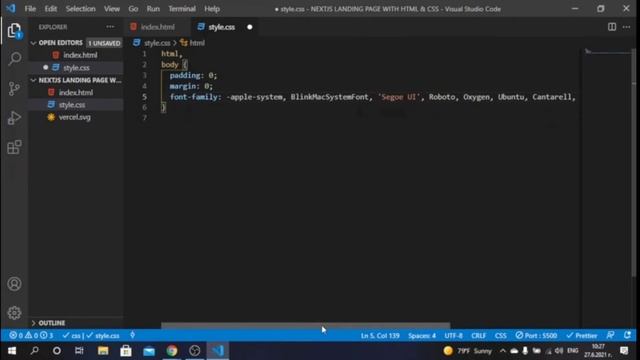640x360 pixels.
Task: Open the Source Control view
Action: [x=14, y=88]
